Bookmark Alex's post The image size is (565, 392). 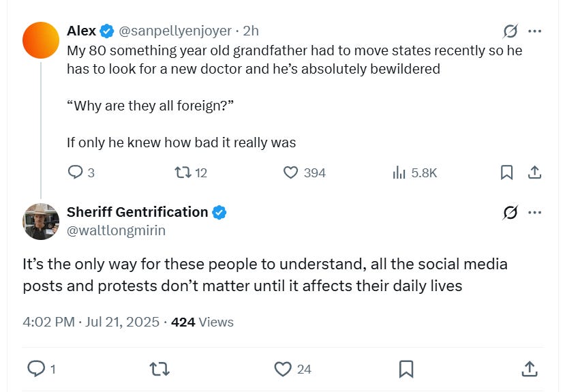pyautogui.click(x=506, y=173)
